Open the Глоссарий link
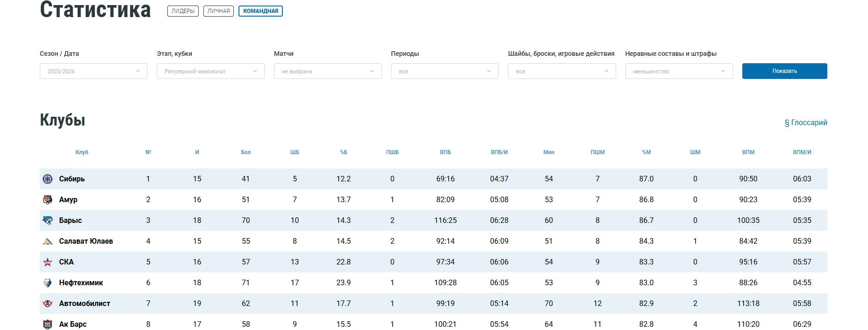 806,123
